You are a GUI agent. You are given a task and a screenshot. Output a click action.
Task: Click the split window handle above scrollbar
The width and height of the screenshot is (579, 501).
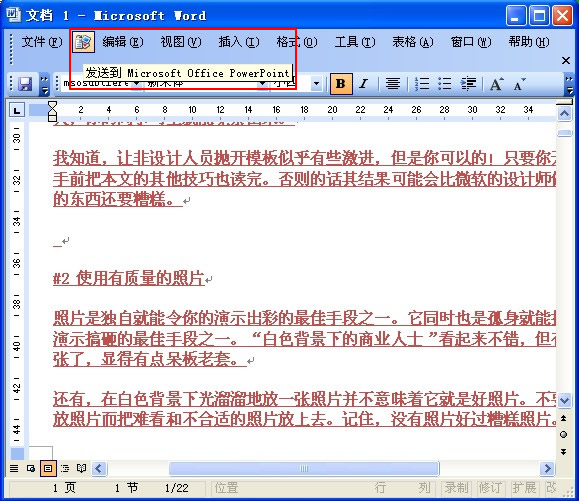pyautogui.click(x=564, y=102)
